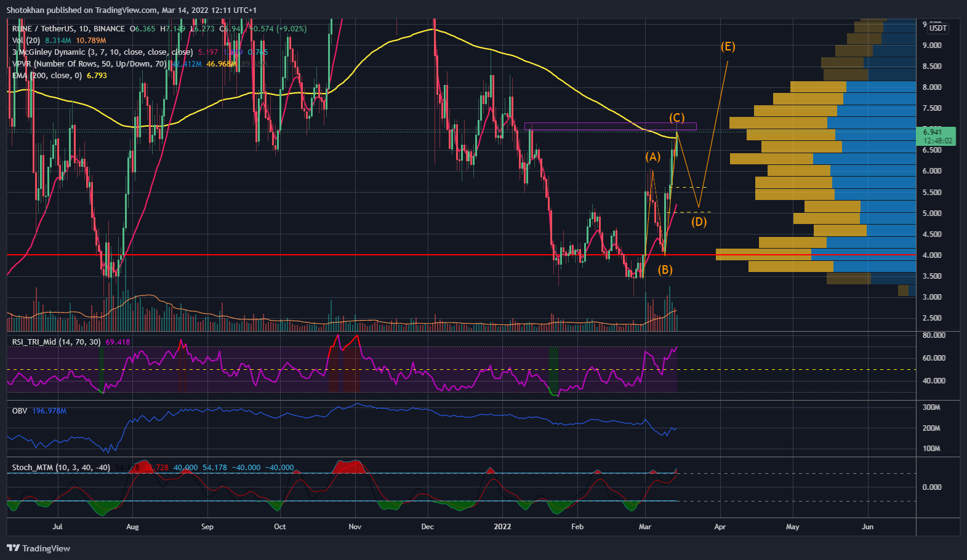This screenshot has width=967, height=560.
Task: Select the wave label (A)
Action: (652, 157)
